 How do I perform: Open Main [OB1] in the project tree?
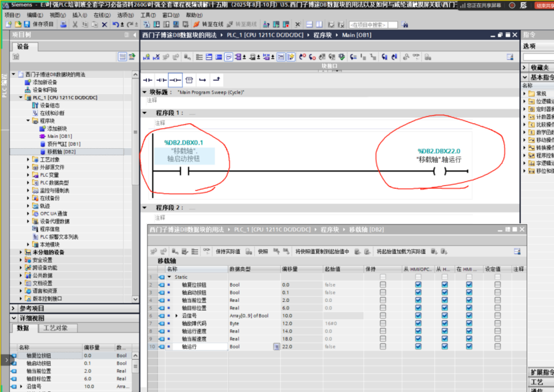59,136
